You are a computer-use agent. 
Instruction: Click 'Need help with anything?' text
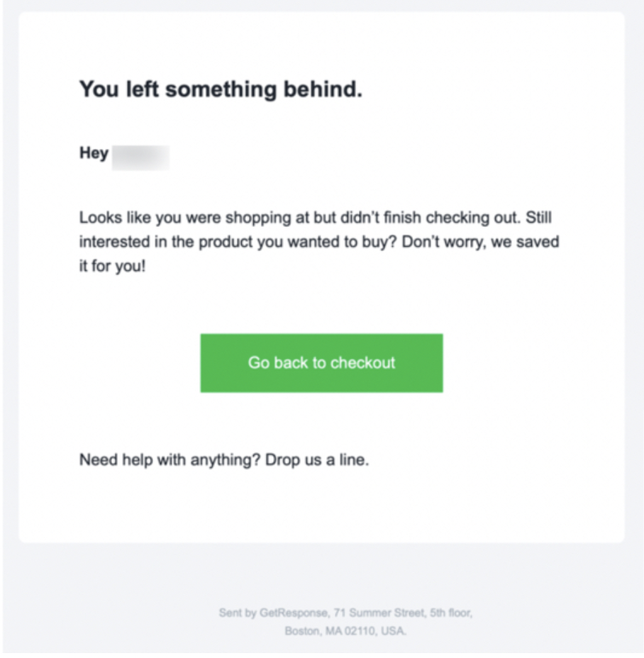(170, 460)
